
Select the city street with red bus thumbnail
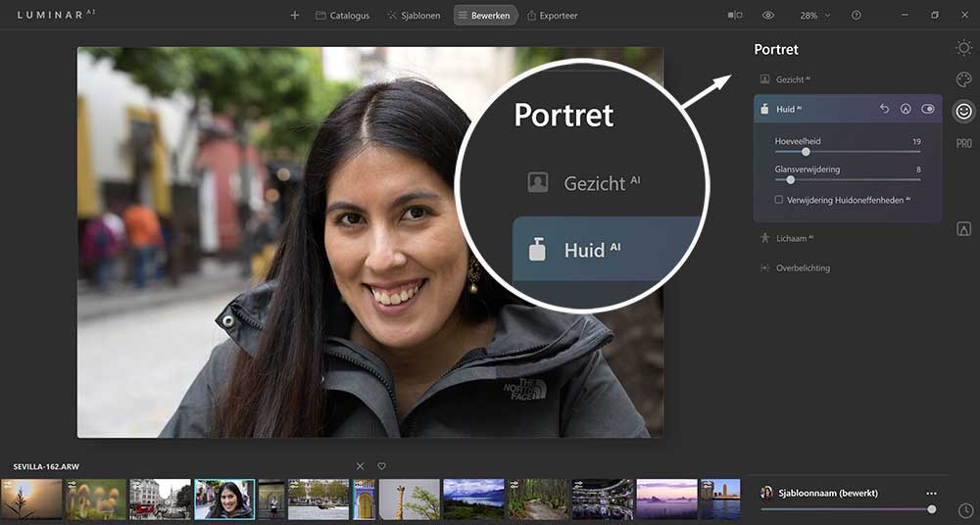pos(160,500)
